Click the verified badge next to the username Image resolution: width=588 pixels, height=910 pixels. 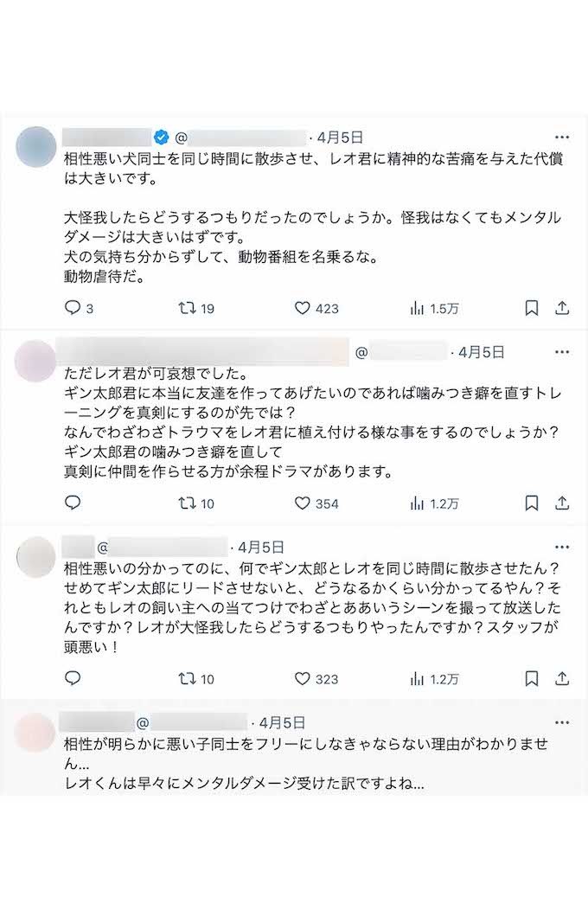(160, 135)
